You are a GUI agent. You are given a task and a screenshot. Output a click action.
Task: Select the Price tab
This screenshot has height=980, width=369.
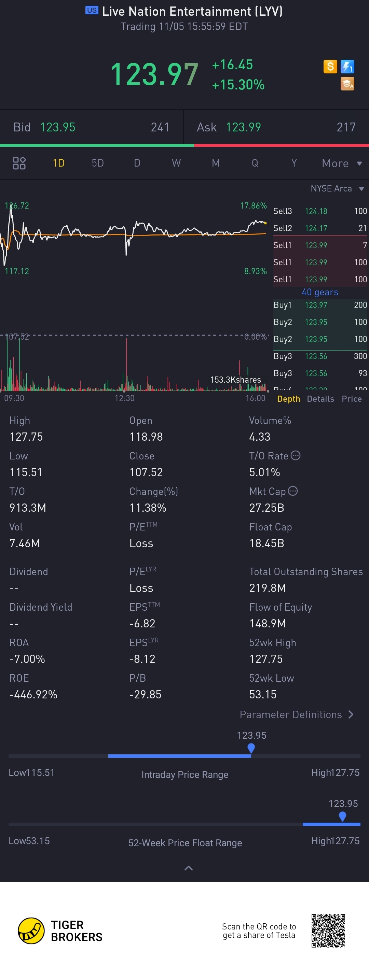[x=352, y=399]
